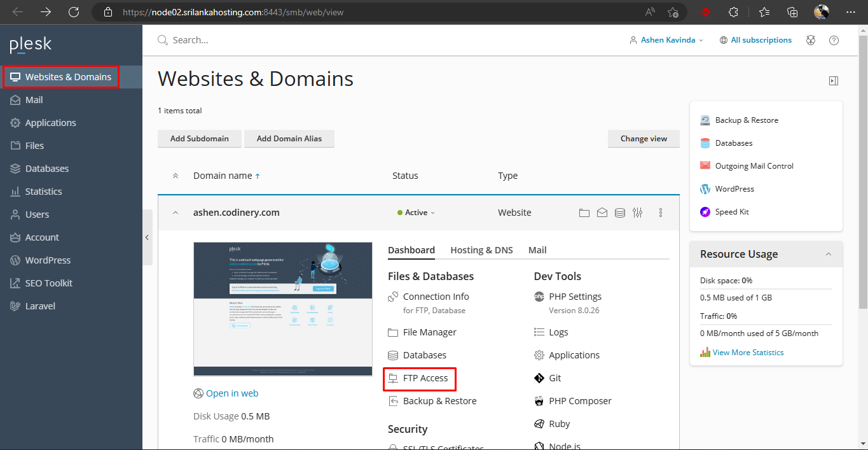Click the help question mark icon

tap(834, 40)
